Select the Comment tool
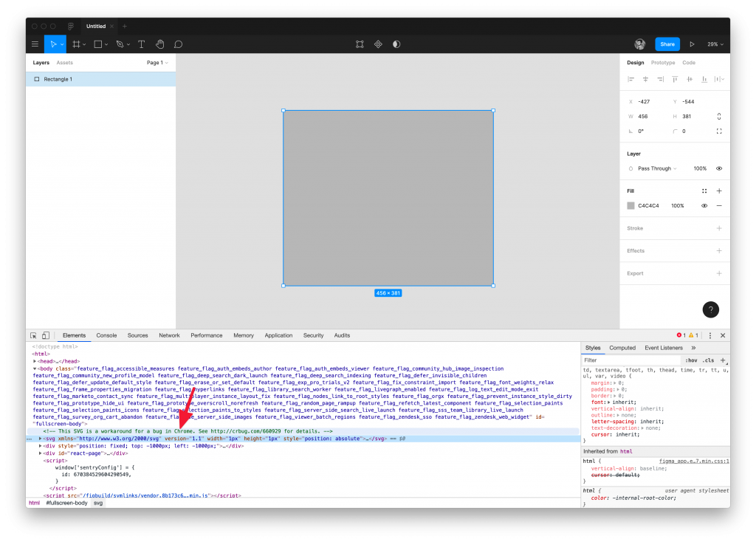Screen dimensions: 756x542 [179, 44]
